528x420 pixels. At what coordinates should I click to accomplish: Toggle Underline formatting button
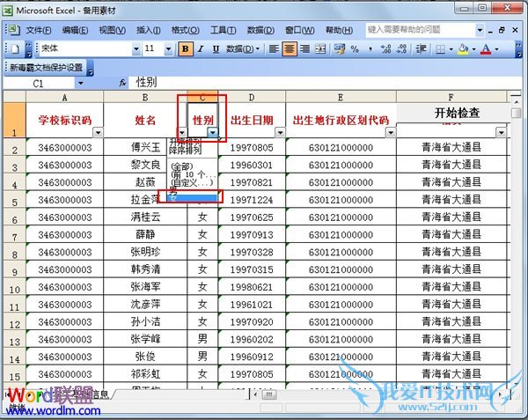tap(216, 49)
